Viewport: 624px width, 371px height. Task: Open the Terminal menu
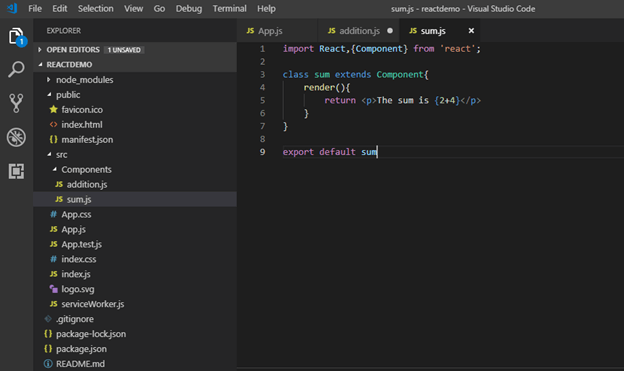click(x=229, y=8)
